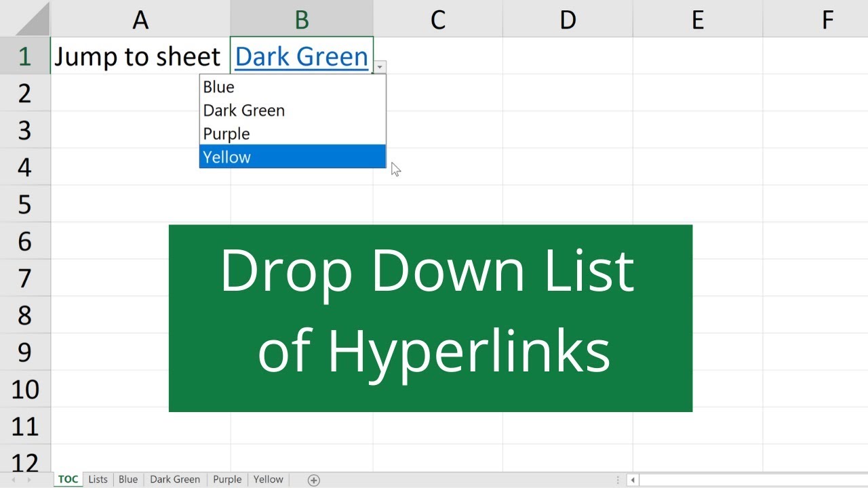Select column C by clicking its header
The image size is (868, 488).
tap(437, 18)
